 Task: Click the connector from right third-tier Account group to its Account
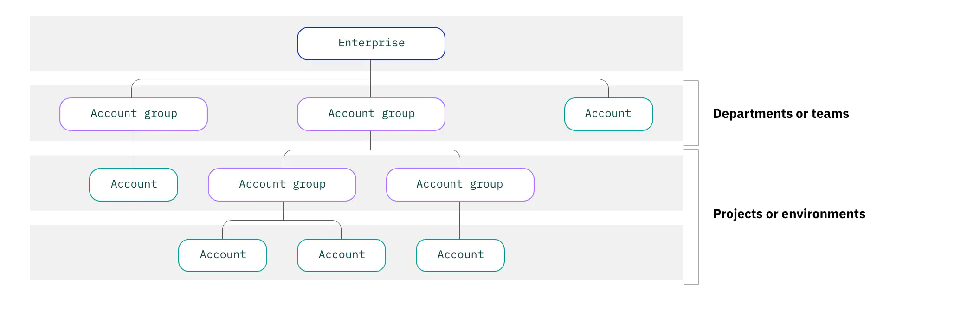click(459, 220)
